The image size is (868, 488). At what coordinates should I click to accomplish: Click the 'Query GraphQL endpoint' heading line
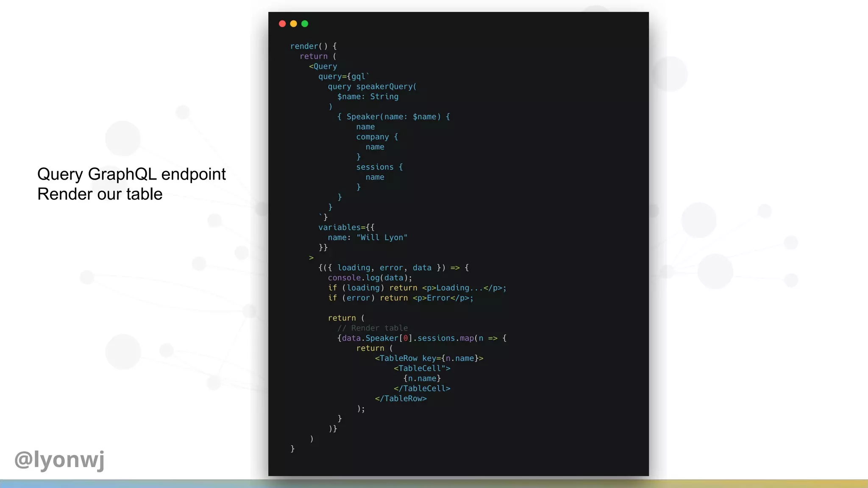[131, 174]
